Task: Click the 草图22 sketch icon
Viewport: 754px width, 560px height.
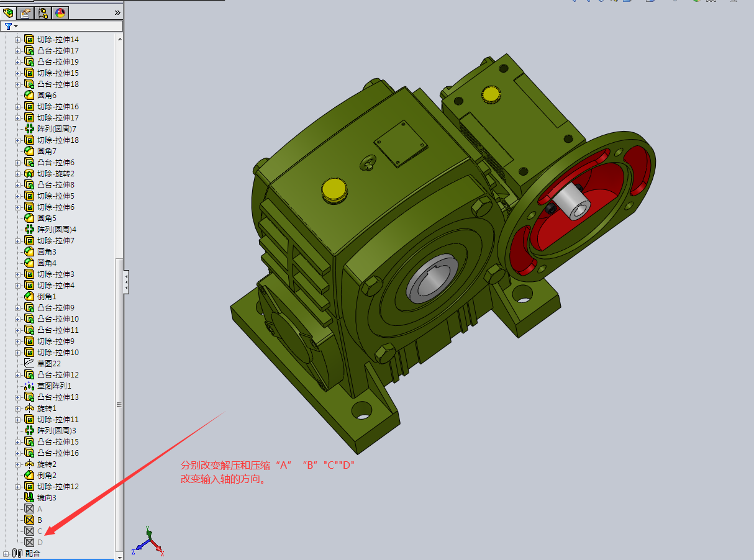Action: (x=29, y=364)
